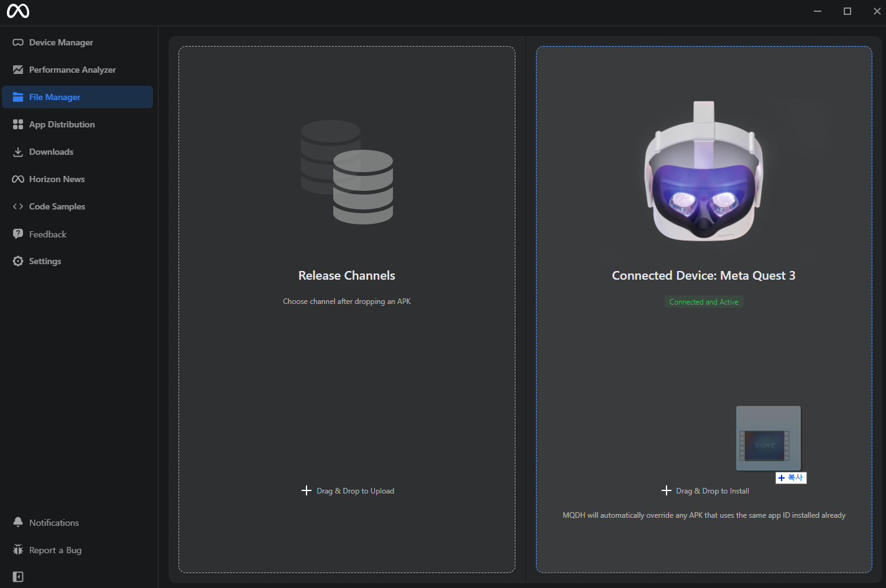The height and width of the screenshot is (588, 886).
Task: Open Notifications panel
Action: coord(78,523)
